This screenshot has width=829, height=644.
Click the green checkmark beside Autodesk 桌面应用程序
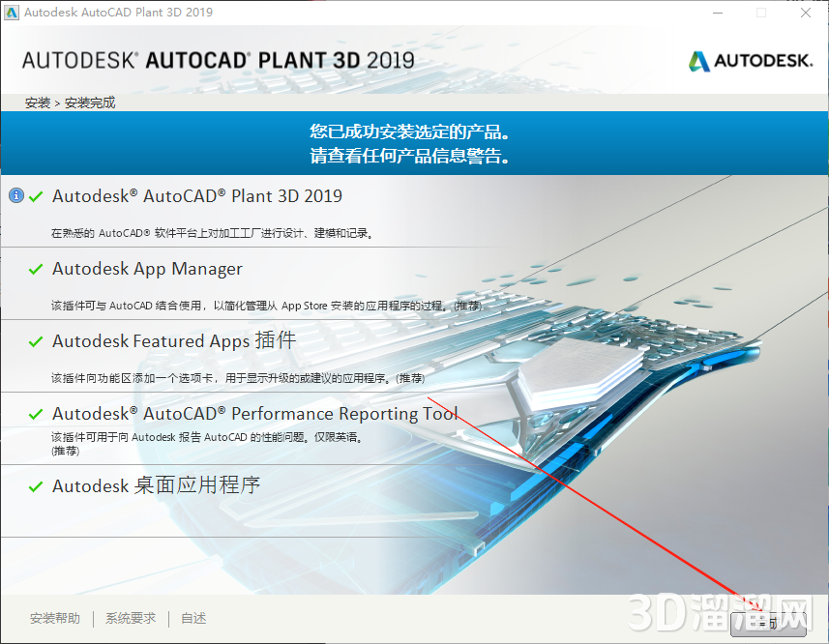click(x=35, y=485)
